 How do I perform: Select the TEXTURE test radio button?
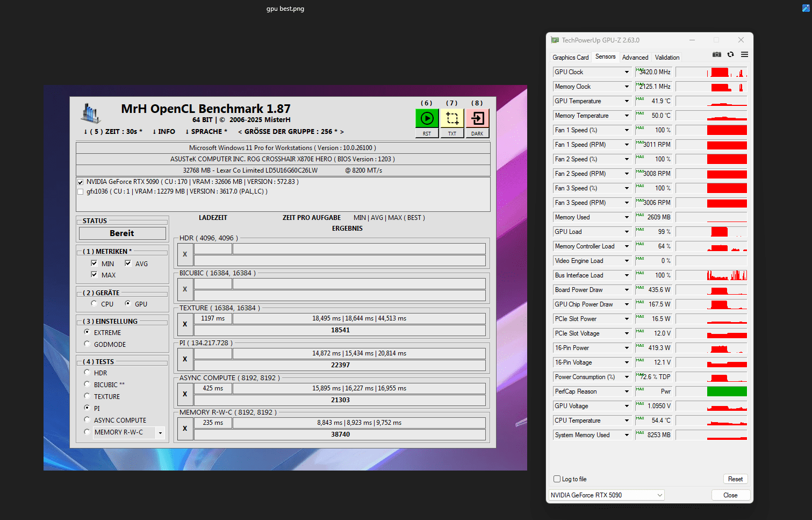[x=87, y=396]
